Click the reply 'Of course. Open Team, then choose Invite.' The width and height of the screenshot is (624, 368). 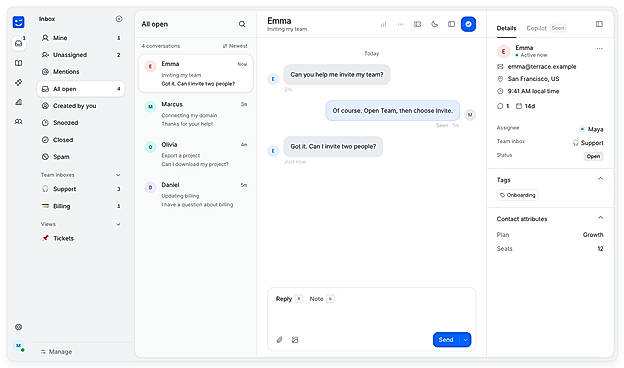392,111
